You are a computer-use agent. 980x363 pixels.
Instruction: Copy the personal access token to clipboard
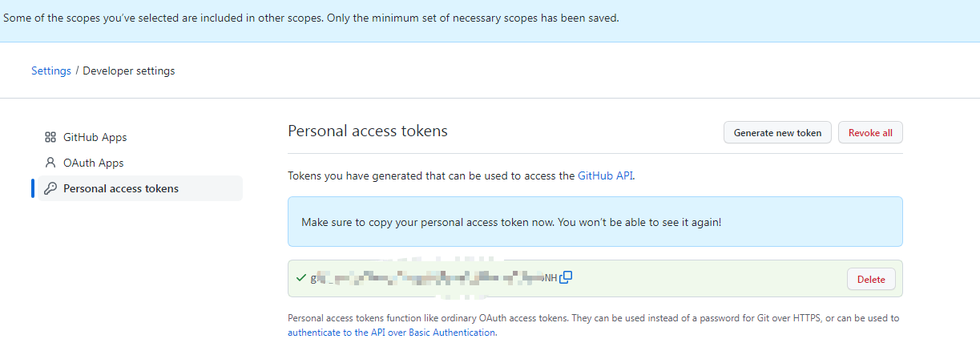[566, 277]
